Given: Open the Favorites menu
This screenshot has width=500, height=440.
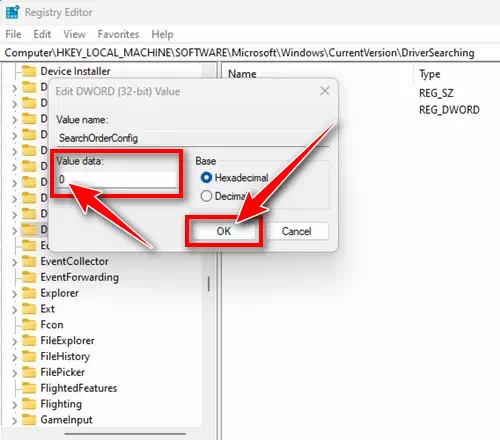Looking at the screenshot, I should [x=118, y=34].
